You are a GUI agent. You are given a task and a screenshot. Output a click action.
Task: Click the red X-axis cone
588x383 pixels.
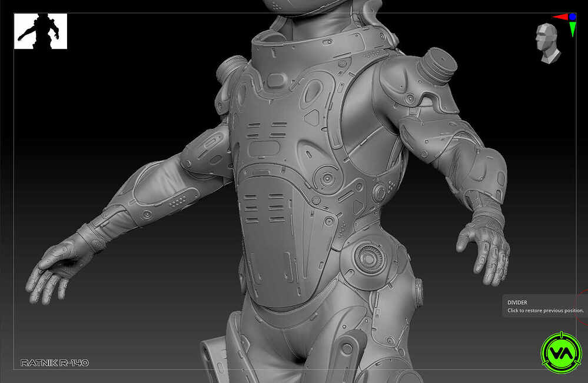pos(560,17)
